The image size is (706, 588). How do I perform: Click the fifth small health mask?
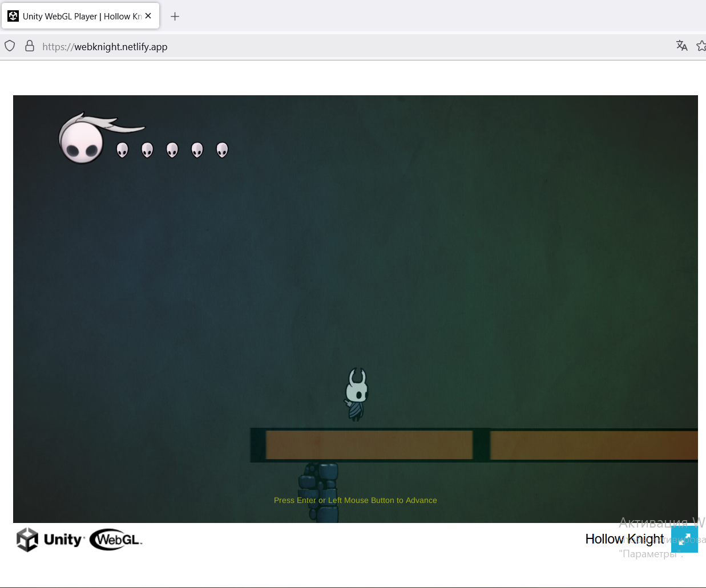223,150
